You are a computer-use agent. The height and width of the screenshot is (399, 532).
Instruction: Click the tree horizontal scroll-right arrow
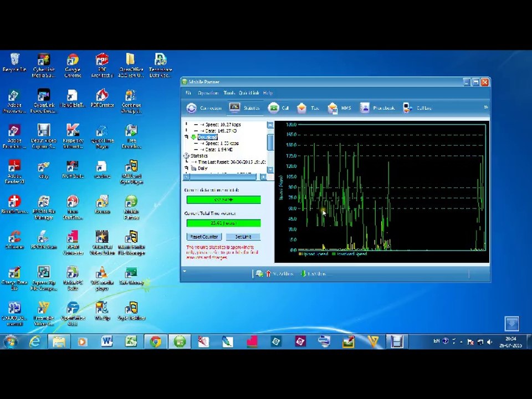[x=263, y=177]
